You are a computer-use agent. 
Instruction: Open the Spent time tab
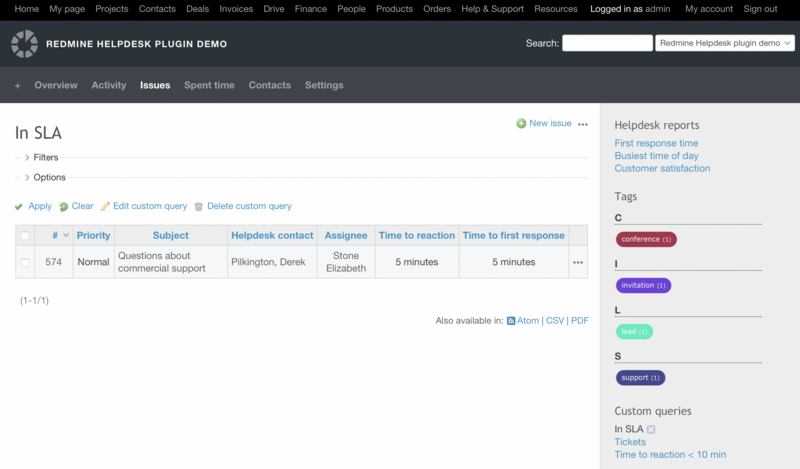tap(209, 85)
